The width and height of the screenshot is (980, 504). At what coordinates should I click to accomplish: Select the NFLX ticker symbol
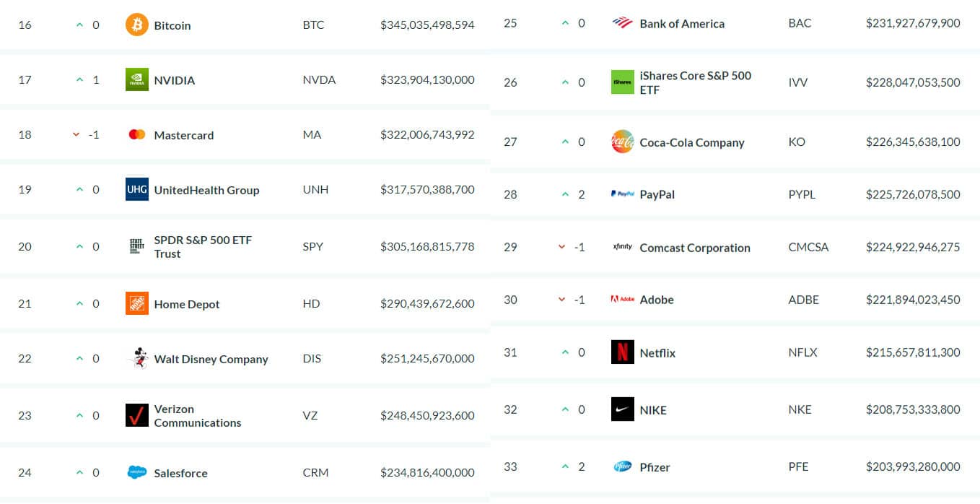point(802,352)
